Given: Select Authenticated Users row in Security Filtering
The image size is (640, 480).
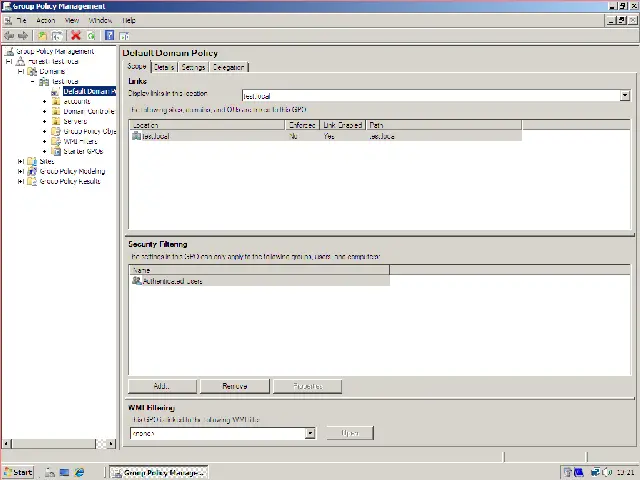Looking at the screenshot, I should (259, 281).
